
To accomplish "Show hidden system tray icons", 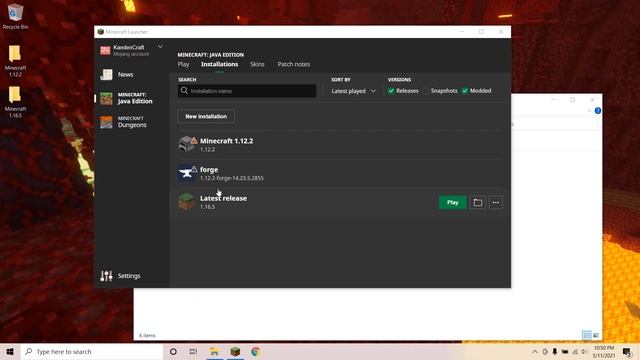I will [x=535, y=351].
